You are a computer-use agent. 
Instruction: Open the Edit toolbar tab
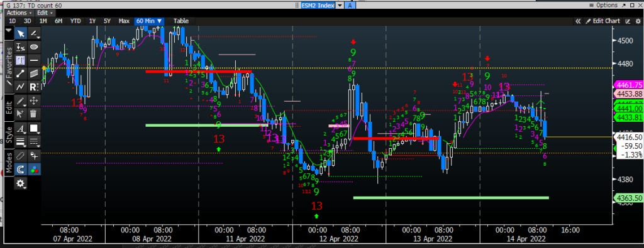click(x=9, y=108)
